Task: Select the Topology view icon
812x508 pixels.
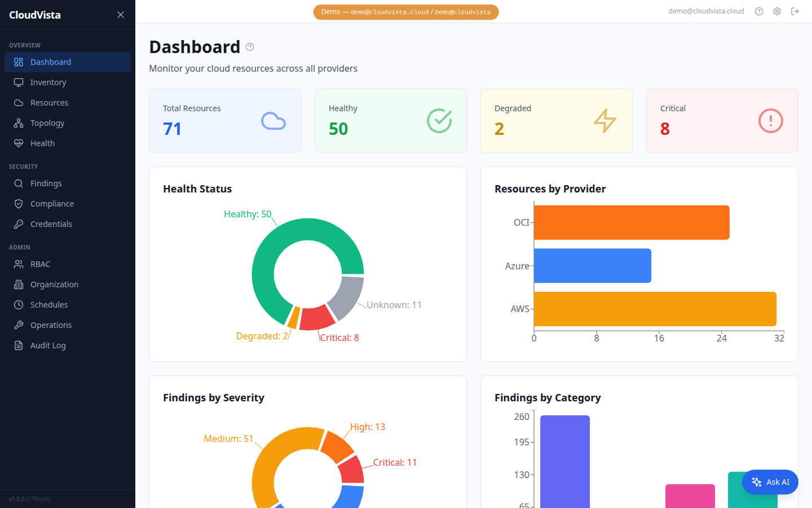Action: pos(19,122)
